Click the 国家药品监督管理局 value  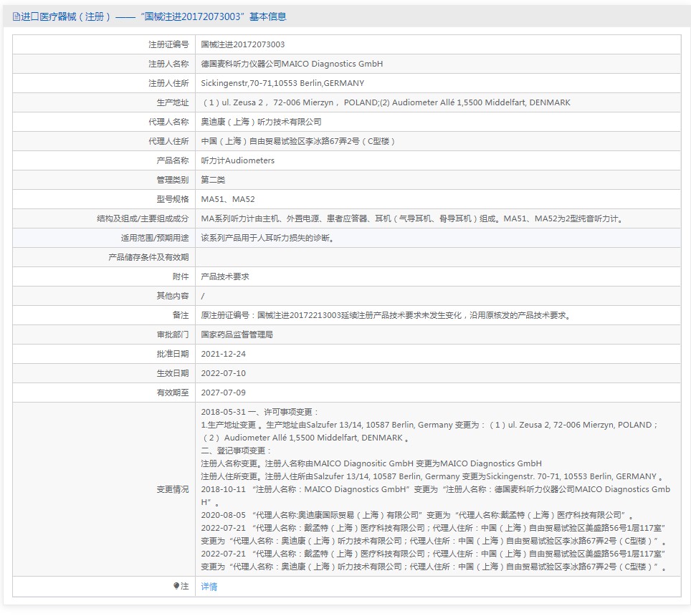pyautogui.click(x=237, y=335)
